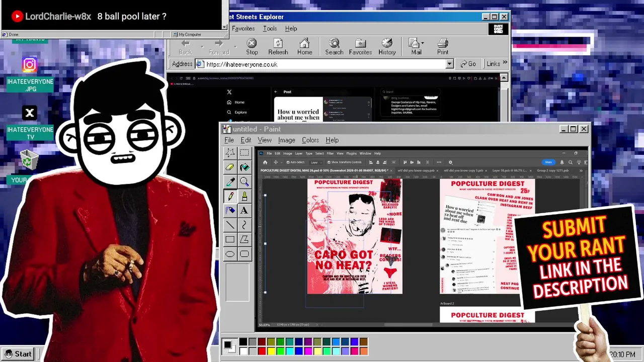Open the Paint View menu
Screen dimensions: 644x362
click(x=265, y=140)
